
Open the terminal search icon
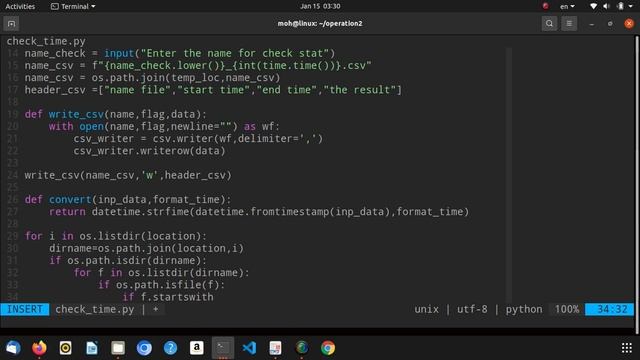(549, 23)
